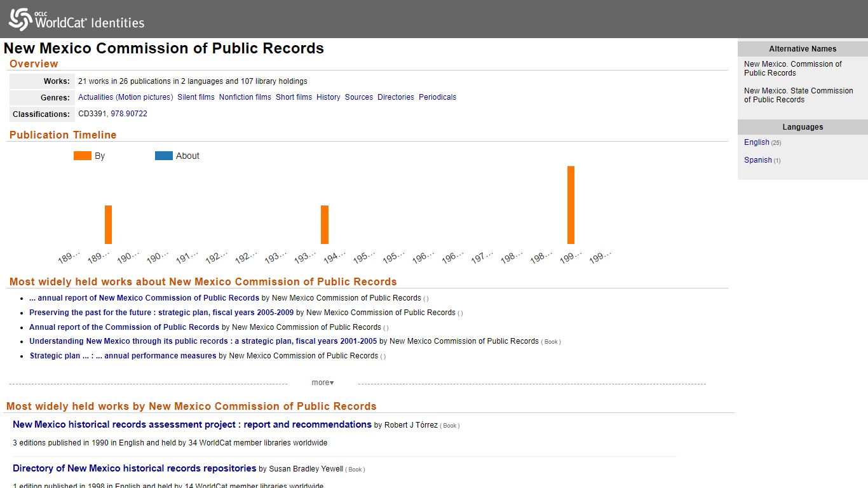Click the orange By legend swatch
Screen dimensions: 868x488
point(83,156)
